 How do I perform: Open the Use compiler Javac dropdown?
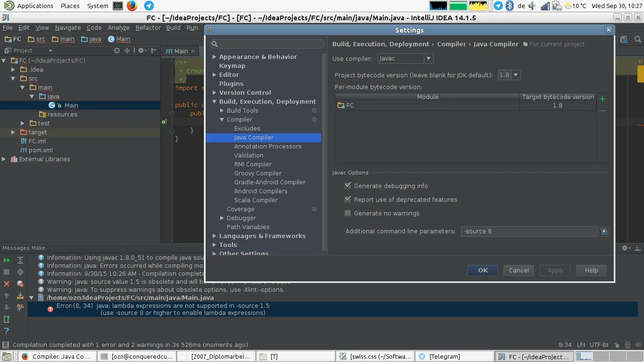(x=405, y=58)
